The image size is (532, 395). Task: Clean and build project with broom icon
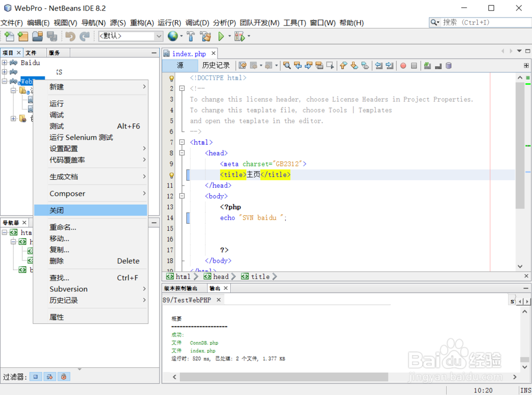205,36
